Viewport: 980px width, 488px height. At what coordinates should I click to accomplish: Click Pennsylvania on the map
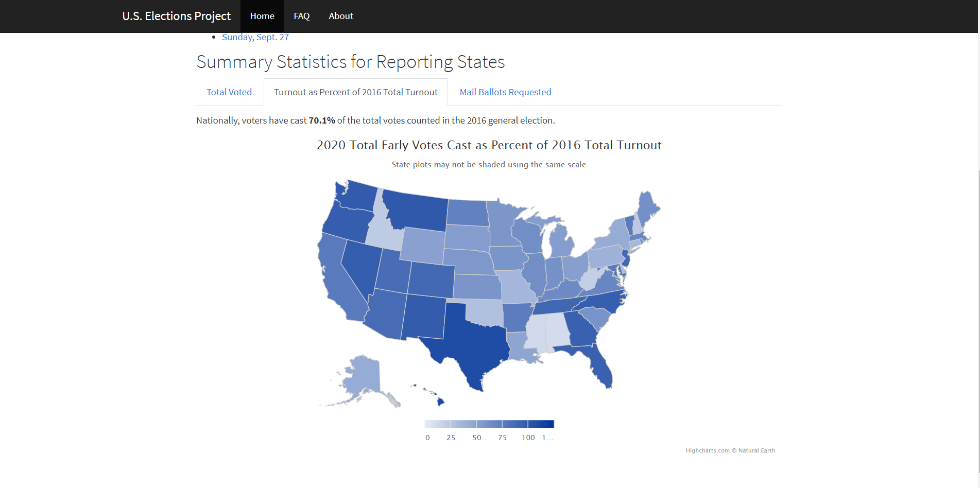point(606,257)
